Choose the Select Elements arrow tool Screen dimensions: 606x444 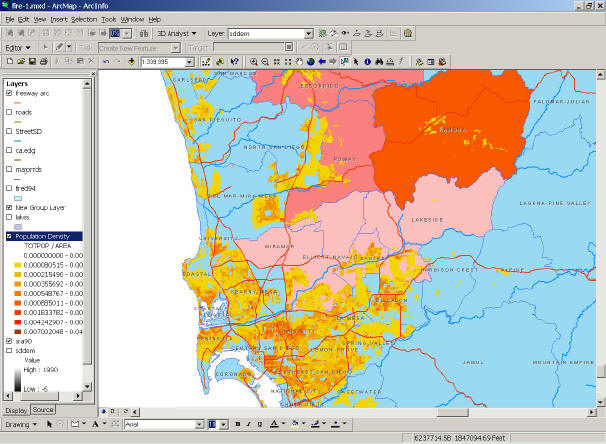click(x=356, y=62)
